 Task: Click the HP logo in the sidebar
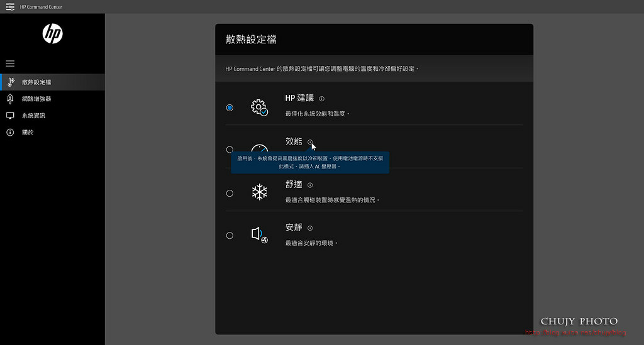pos(53,34)
